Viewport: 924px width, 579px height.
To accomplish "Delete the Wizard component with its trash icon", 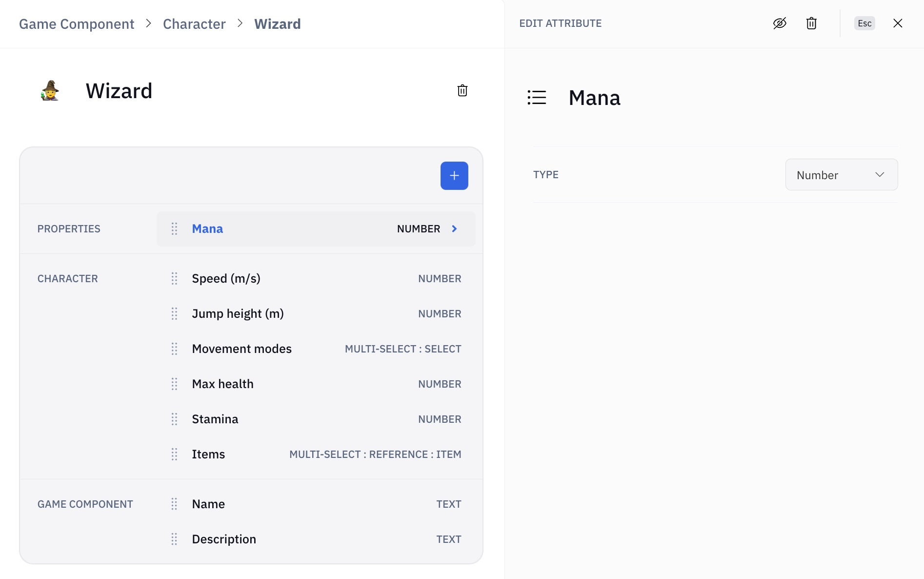I will click(x=462, y=91).
